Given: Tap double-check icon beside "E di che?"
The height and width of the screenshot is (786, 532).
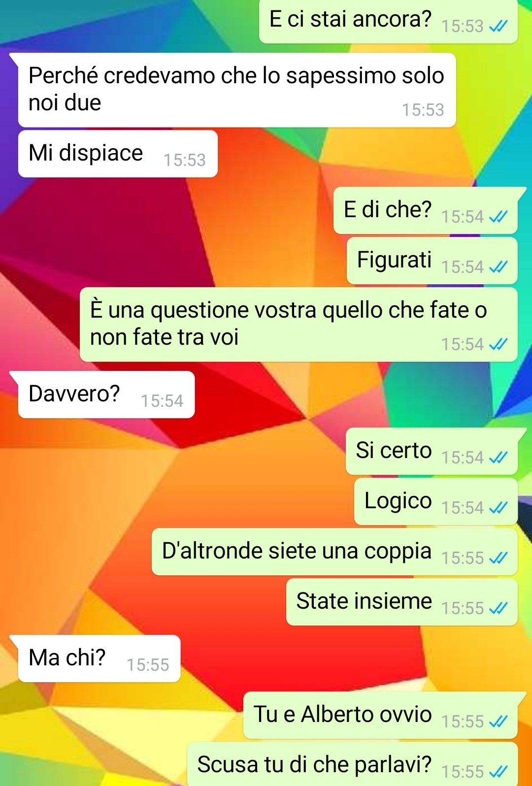Looking at the screenshot, I should (x=498, y=217).
